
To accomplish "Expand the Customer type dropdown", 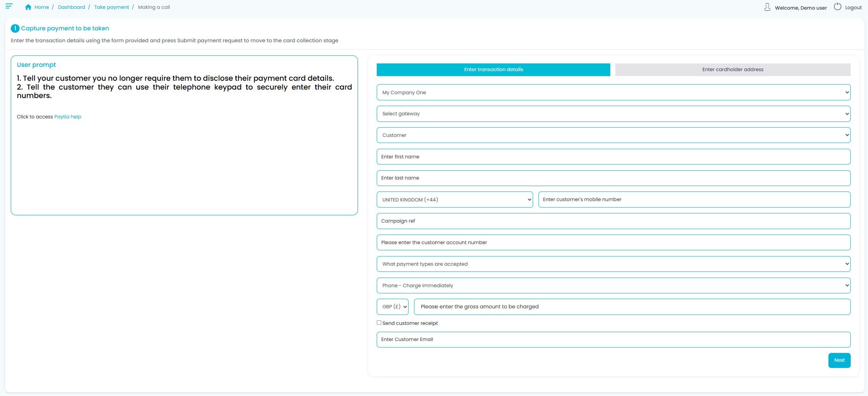I will coord(613,135).
